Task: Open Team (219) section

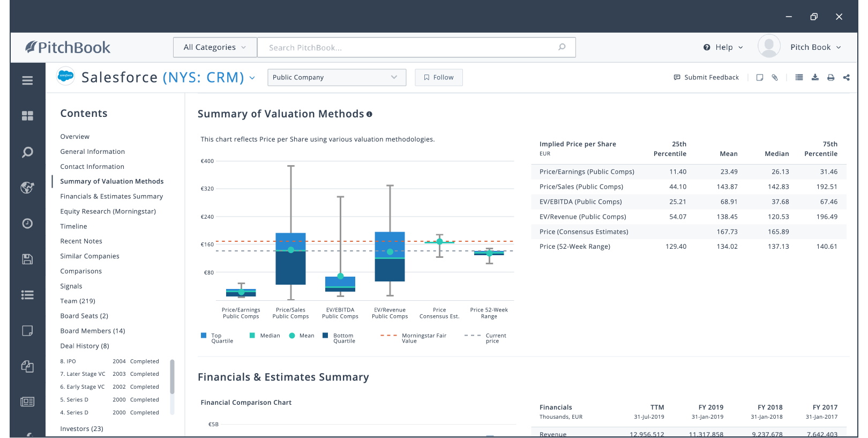Action: point(78,301)
